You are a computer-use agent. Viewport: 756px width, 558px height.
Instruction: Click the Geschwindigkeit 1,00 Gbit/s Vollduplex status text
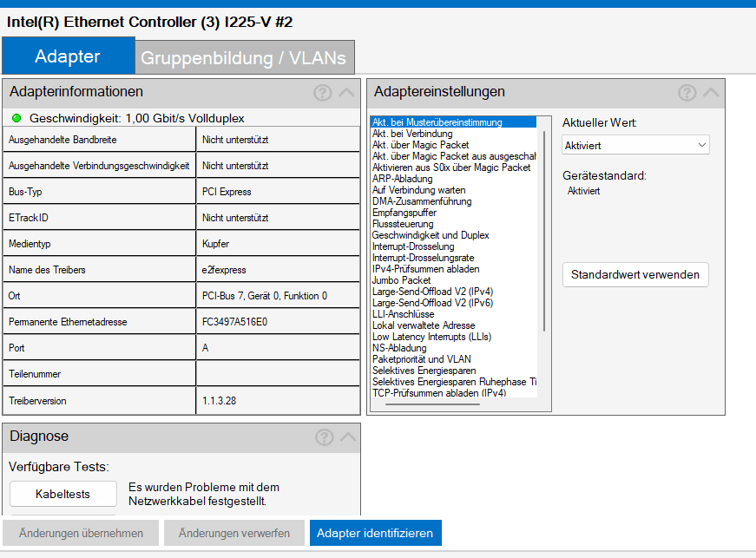click(137, 119)
